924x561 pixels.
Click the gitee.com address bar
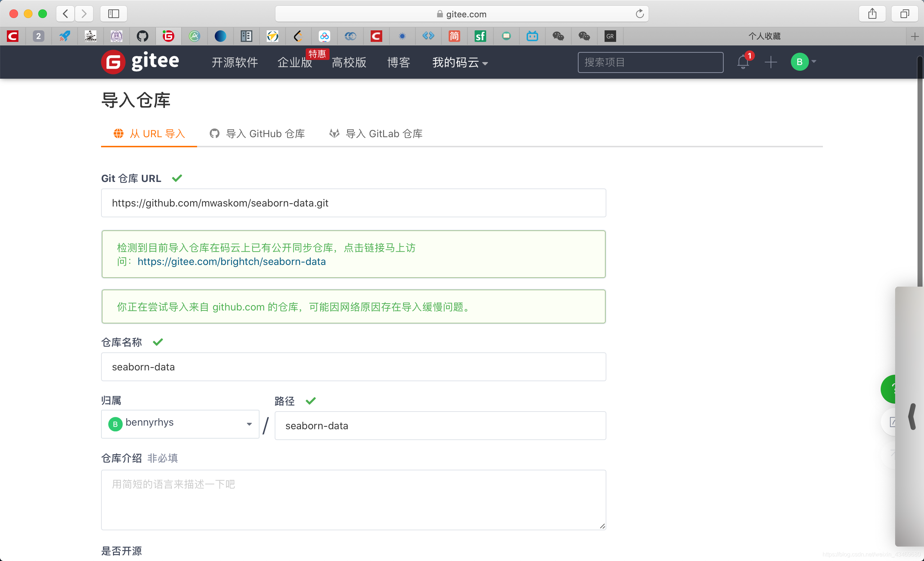[462, 14]
